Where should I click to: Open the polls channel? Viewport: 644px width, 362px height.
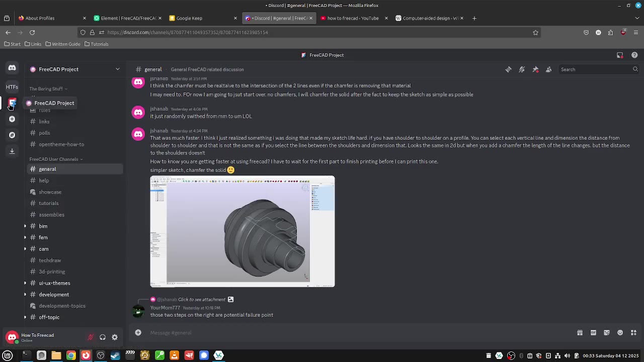click(75, 133)
